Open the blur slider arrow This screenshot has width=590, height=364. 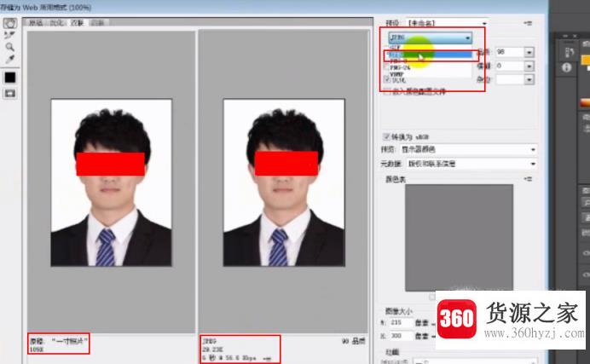[x=529, y=66]
